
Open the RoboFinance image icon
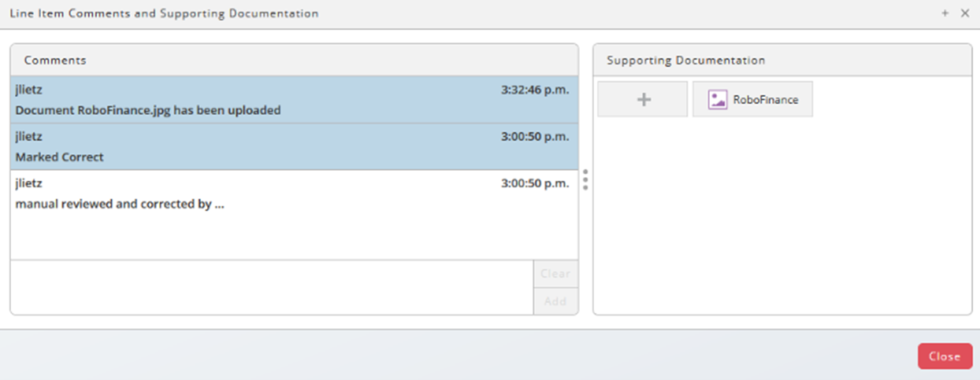click(x=717, y=100)
